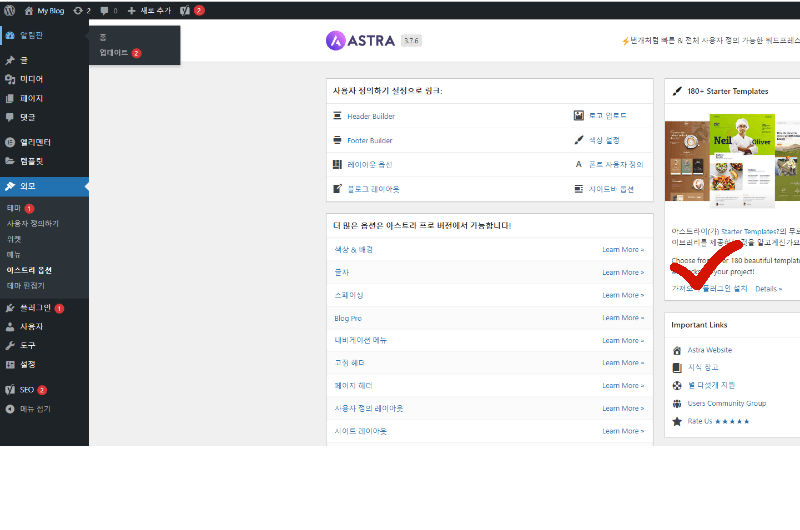
Task: Open Header Builder link
Action: pos(371,116)
